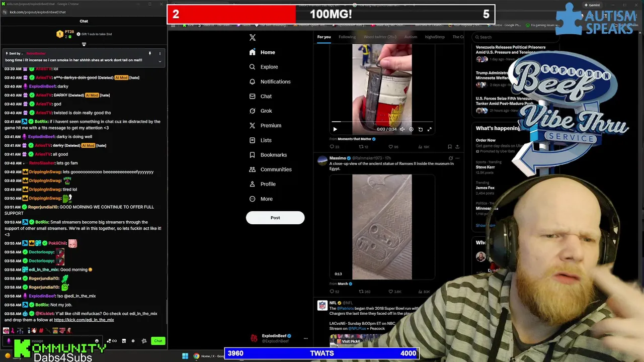Image resolution: width=644 pixels, height=362 pixels.
Task: Open Profile in the X sidebar
Action: pos(262,184)
